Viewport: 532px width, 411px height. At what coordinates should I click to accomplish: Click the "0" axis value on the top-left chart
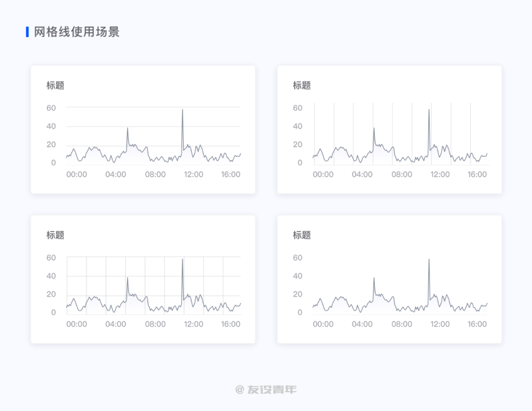[53, 162]
